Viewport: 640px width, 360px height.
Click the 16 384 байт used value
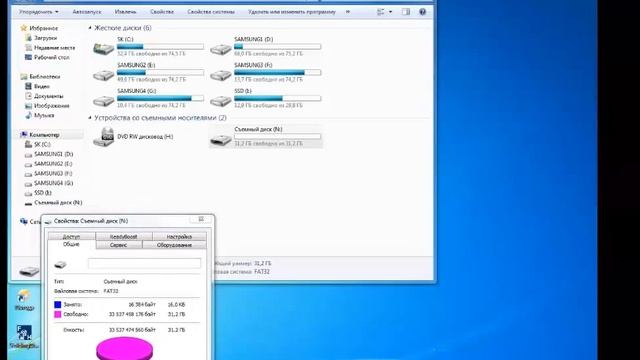[142, 304]
